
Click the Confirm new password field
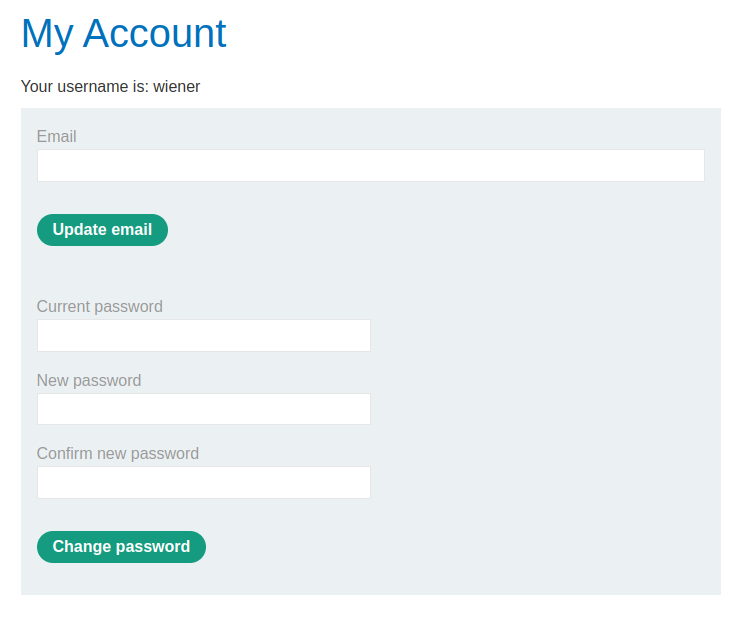coord(203,482)
